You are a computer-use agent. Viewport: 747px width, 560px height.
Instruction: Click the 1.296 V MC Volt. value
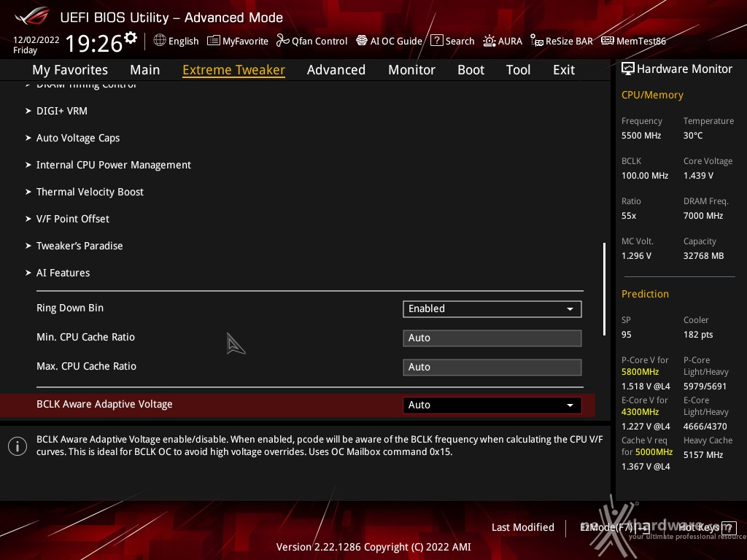636,256
